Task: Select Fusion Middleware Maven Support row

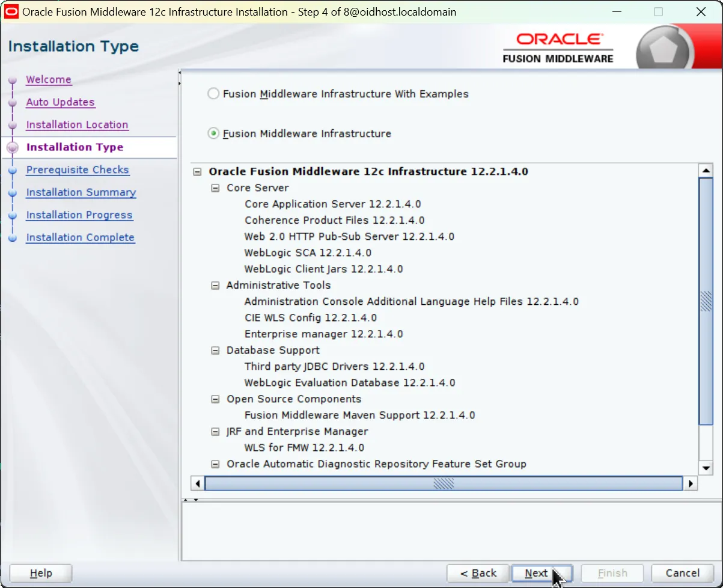Action: tap(360, 415)
